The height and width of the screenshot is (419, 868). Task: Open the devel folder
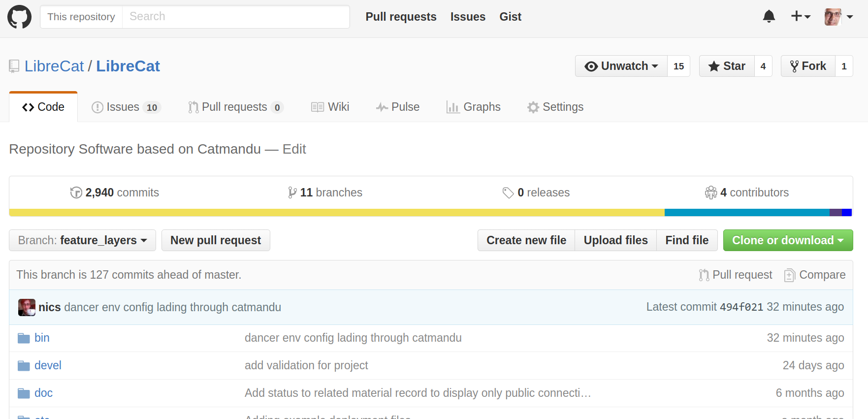48,366
